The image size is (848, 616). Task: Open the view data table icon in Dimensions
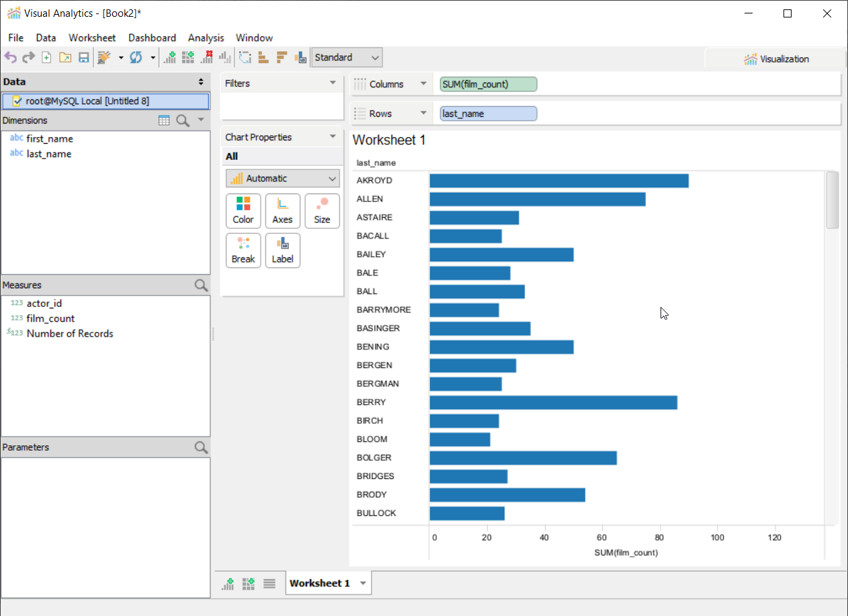click(164, 120)
